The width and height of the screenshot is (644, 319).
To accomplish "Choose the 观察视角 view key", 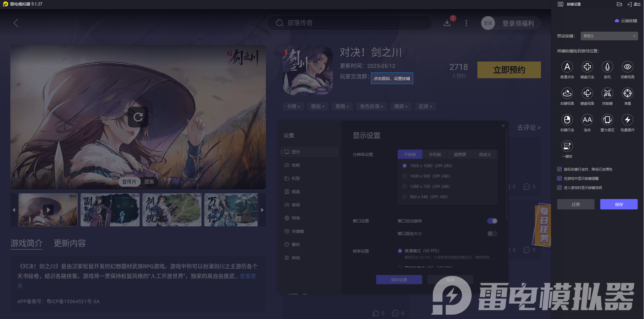I will pos(627,67).
